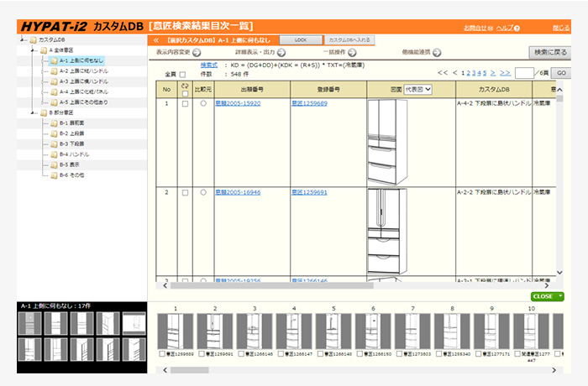Click the right arrow of thumbnail strip scrollbar

point(554,370)
